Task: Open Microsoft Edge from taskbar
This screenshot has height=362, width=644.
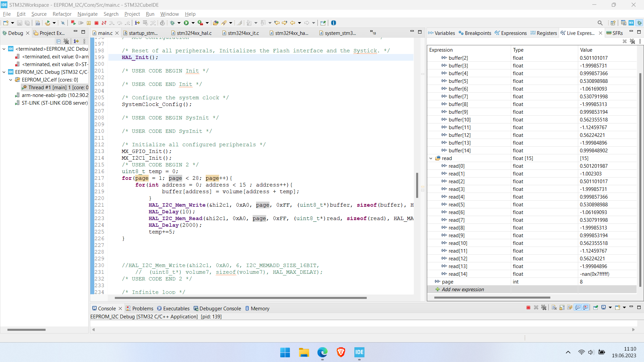Action: 322,352
